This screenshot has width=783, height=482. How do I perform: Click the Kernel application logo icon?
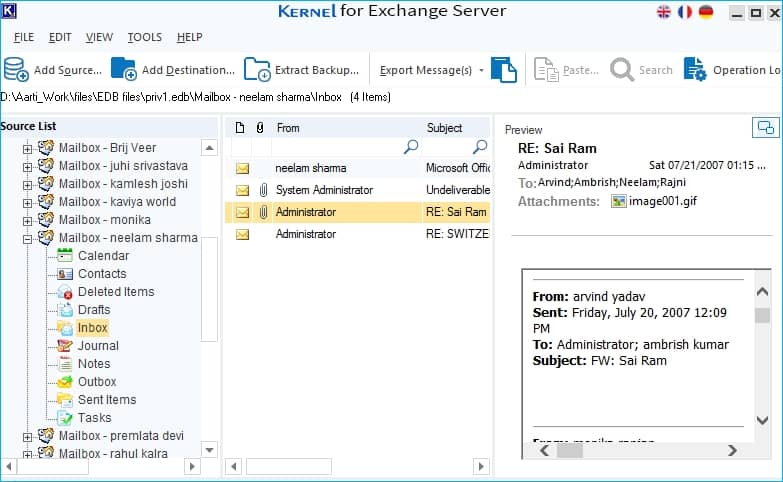[x=9, y=10]
